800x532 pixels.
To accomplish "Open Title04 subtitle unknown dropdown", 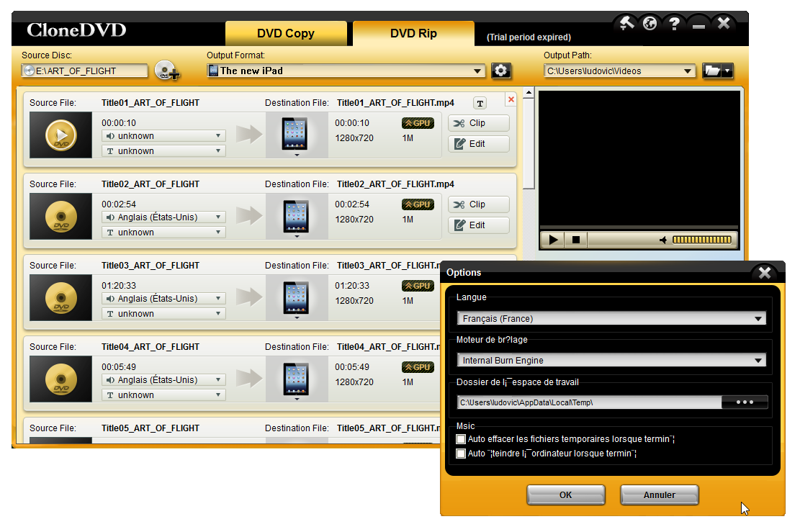I will coord(163,395).
